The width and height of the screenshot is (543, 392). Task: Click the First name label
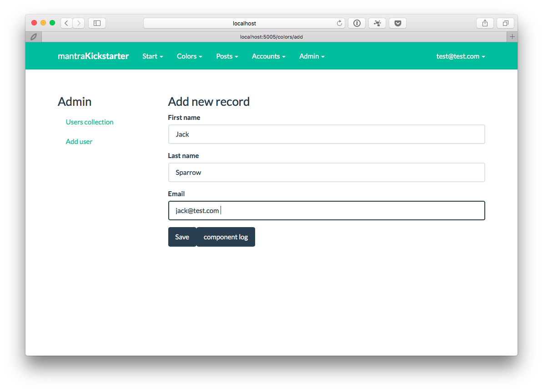[x=184, y=118]
